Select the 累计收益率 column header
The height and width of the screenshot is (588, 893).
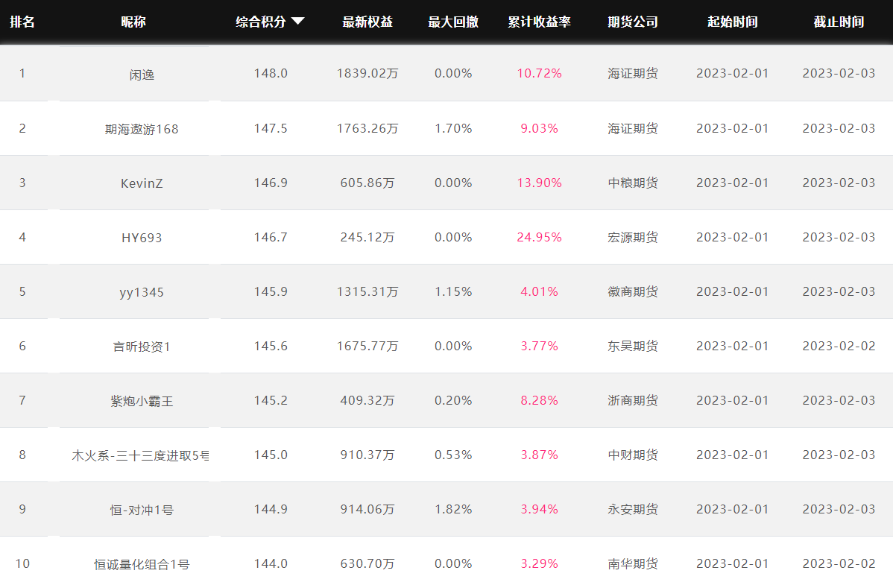(540, 22)
